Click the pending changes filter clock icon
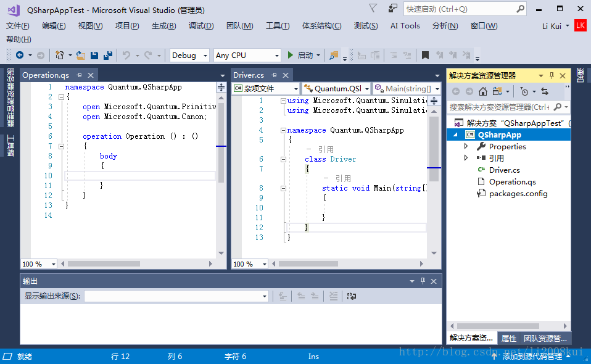Image resolution: width=591 pixels, height=364 pixels. pyautogui.click(x=524, y=91)
